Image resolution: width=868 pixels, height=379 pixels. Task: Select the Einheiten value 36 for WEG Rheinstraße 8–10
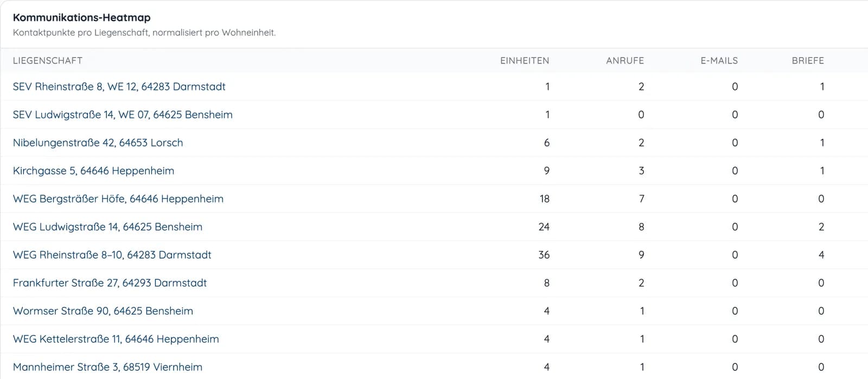click(x=544, y=255)
